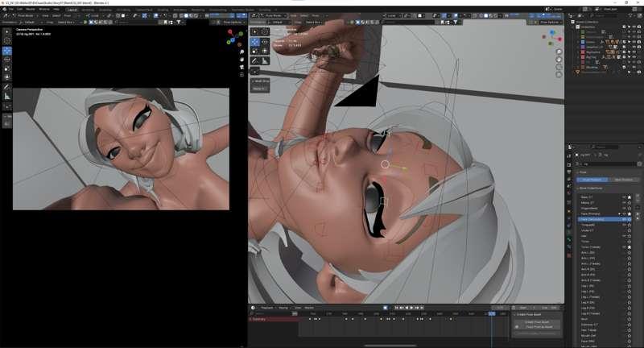Toggle visibility eye of Torso (Tweak) collection
This screenshot has height=348, width=644.
tap(624, 247)
